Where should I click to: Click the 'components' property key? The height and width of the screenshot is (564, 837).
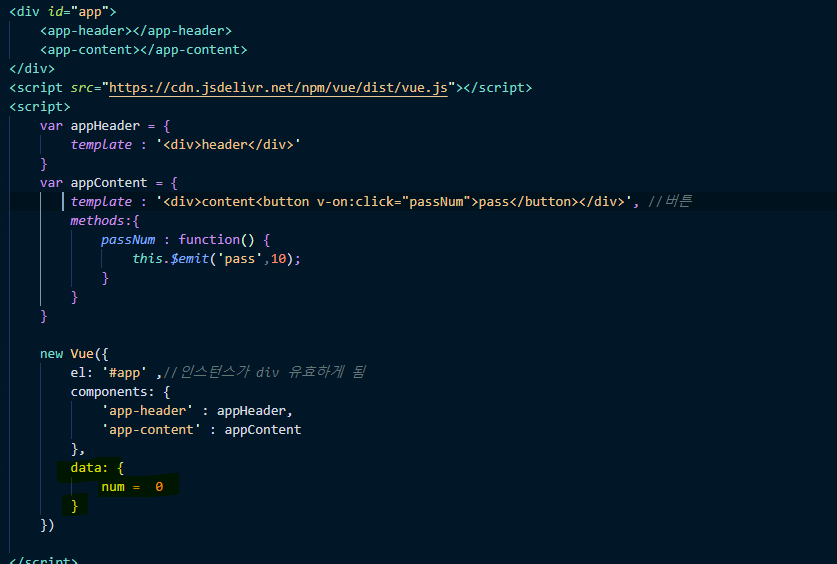point(109,392)
